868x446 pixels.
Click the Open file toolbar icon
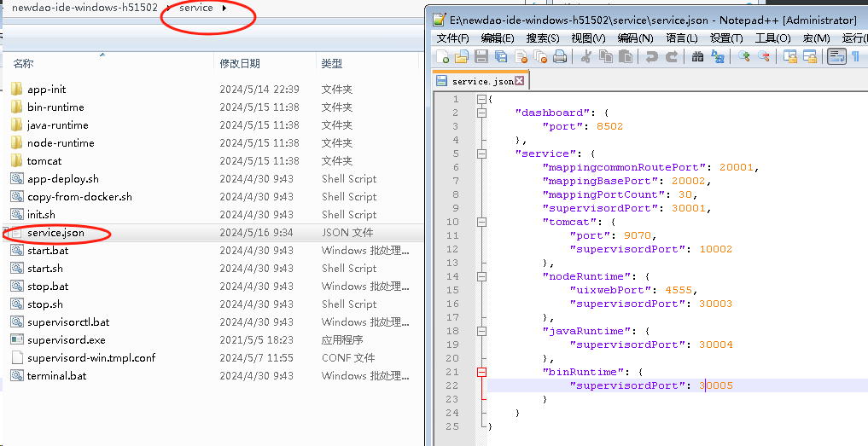point(462,56)
